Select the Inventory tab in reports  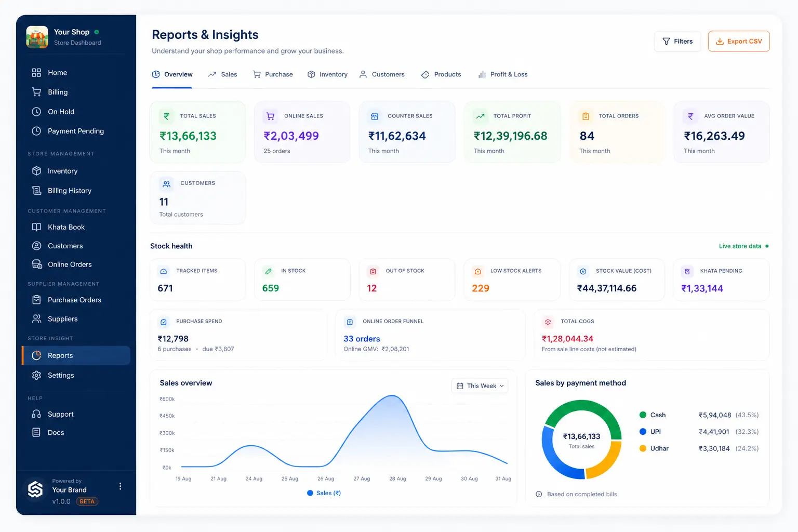327,74
